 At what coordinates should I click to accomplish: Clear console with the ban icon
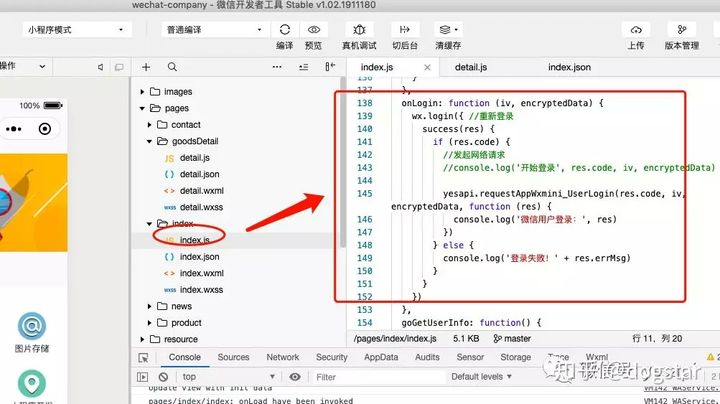coord(163,377)
